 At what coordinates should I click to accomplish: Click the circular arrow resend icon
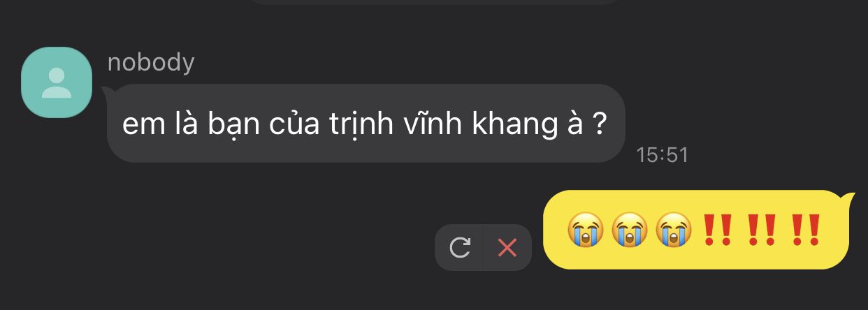(459, 247)
